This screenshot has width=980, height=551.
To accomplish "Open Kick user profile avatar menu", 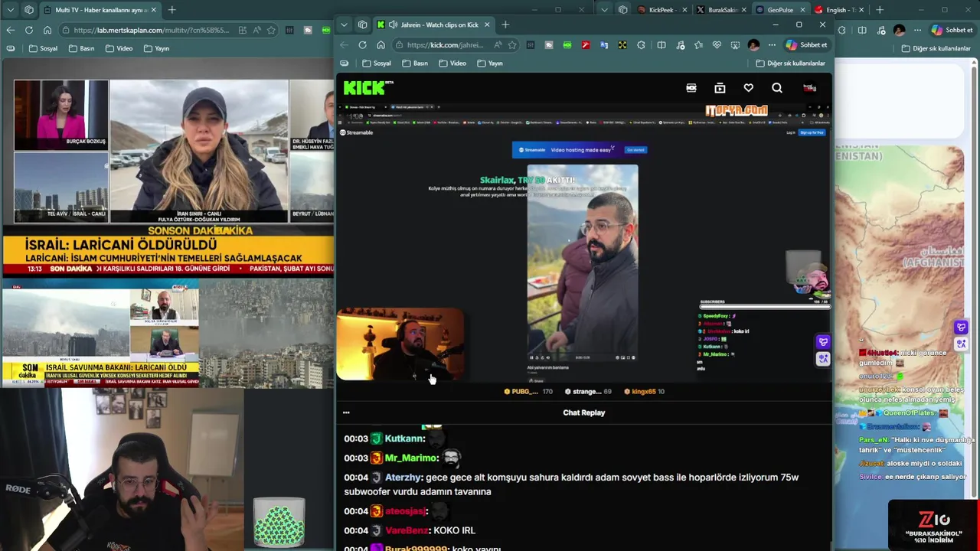I will pyautogui.click(x=810, y=88).
